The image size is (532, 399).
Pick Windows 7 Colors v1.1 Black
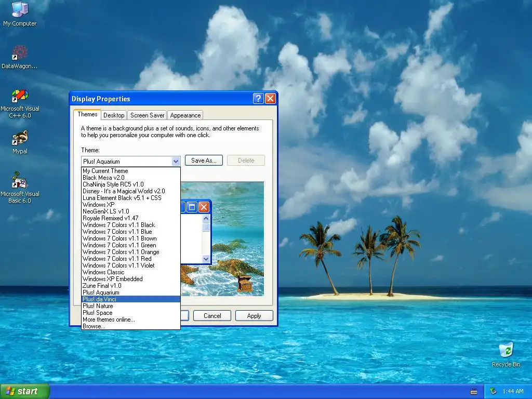pyautogui.click(x=131, y=225)
